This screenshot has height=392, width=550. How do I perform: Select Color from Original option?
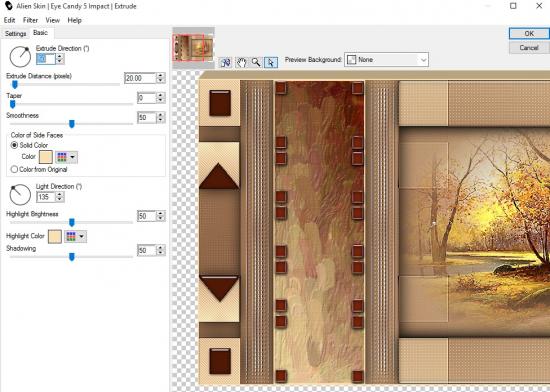[x=14, y=169]
